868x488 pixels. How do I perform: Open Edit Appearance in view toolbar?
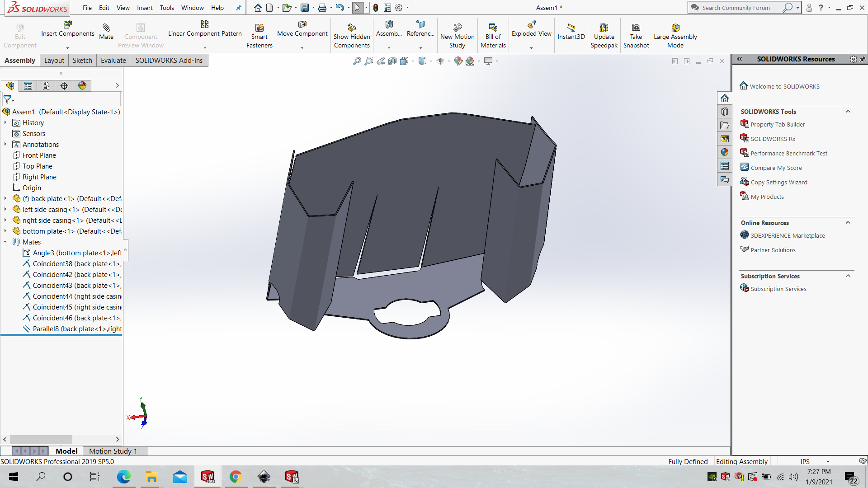458,61
